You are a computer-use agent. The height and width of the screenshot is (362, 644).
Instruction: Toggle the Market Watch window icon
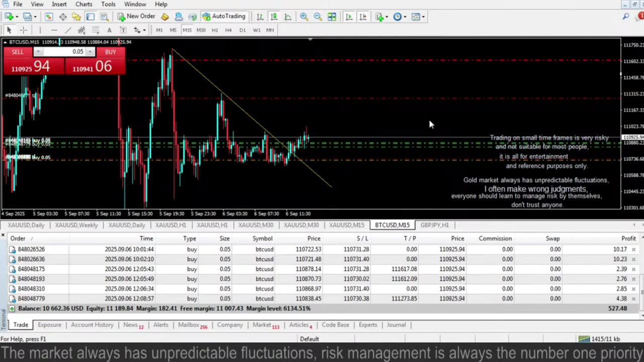click(x=49, y=17)
